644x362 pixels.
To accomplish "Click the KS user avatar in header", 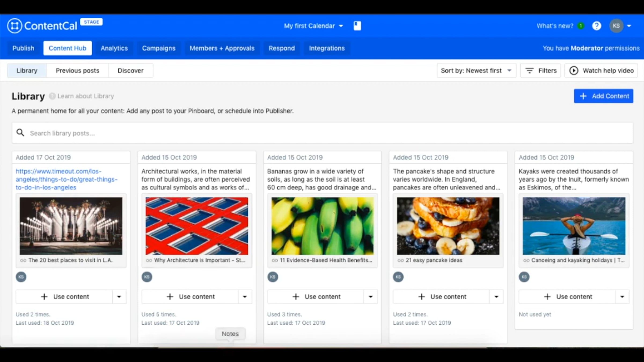I will click(x=616, y=26).
